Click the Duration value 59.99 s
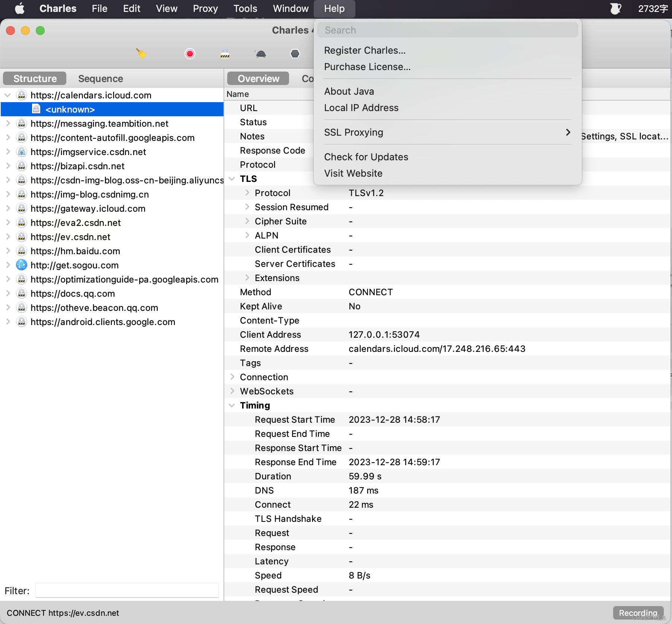This screenshot has width=672, height=624. click(365, 476)
